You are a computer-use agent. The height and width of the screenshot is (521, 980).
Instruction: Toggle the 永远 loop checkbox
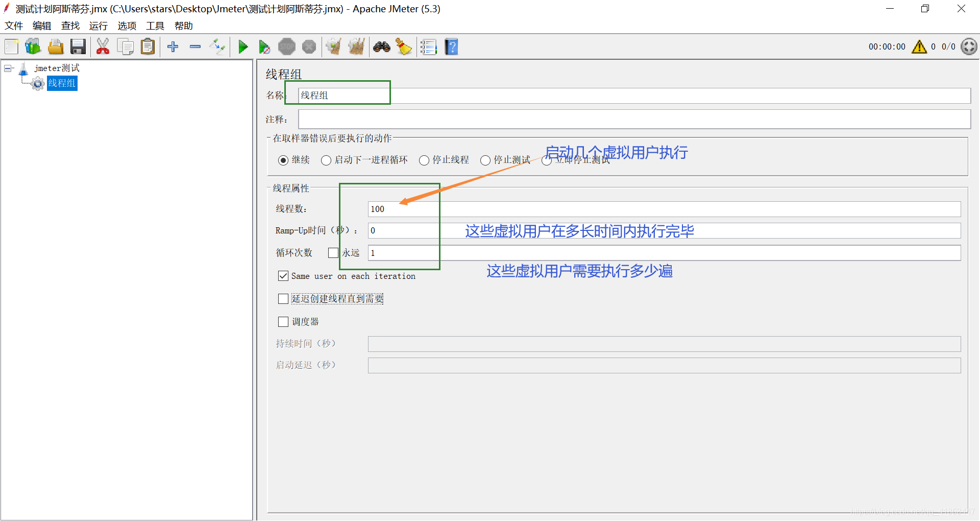click(x=333, y=253)
